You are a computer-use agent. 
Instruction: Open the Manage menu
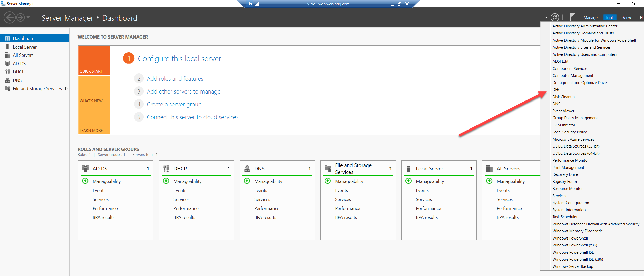pos(590,18)
